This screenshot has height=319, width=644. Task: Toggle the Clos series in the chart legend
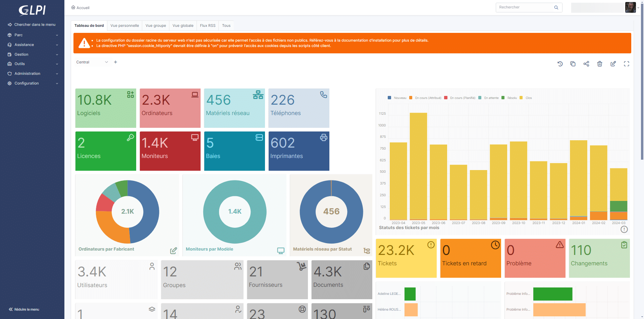528,98
